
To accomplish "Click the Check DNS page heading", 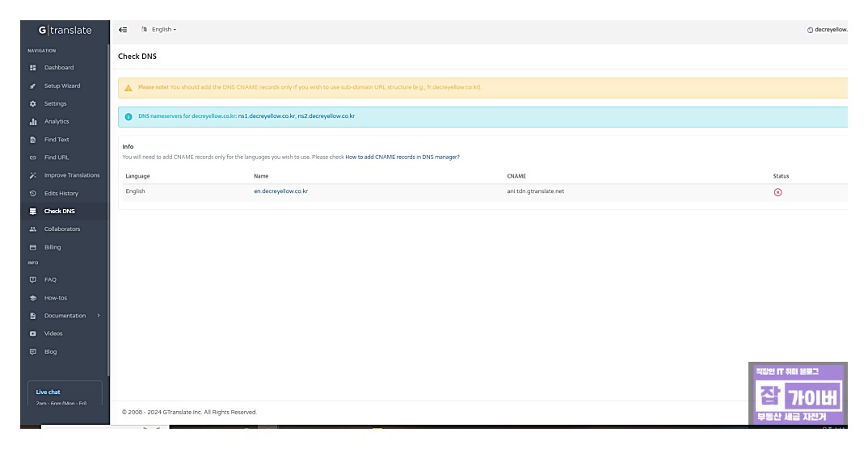I will [137, 57].
